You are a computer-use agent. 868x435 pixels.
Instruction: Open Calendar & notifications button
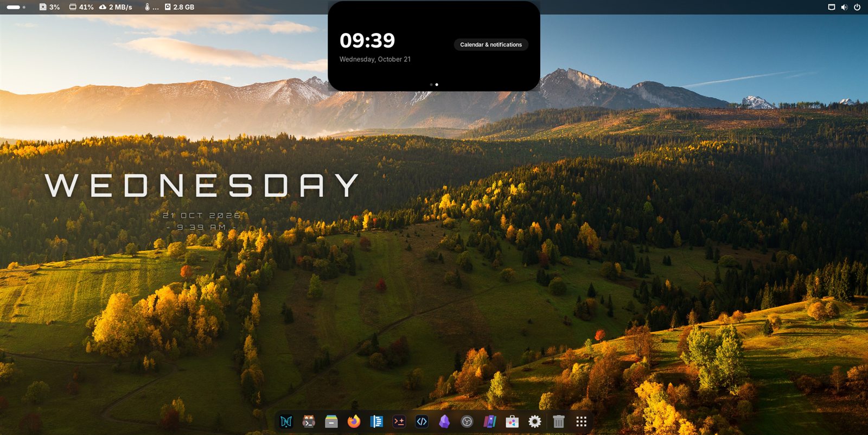(x=491, y=44)
